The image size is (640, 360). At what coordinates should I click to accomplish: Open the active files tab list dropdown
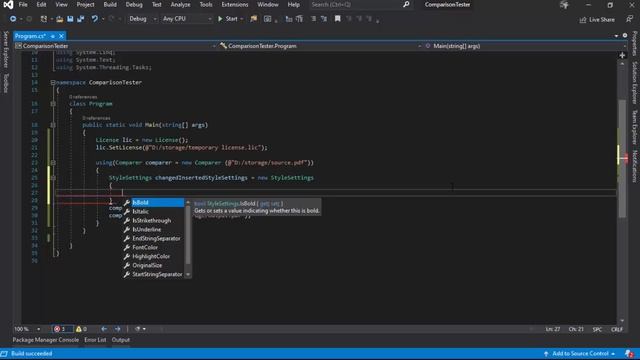point(616,36)
